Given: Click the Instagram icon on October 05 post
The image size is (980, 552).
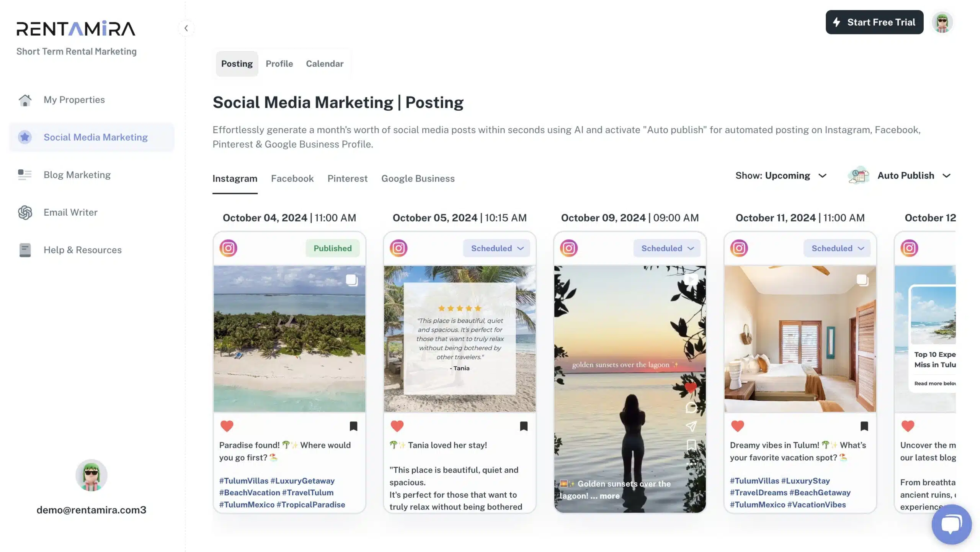Looking at the screenshot, I should [x=399, y=248].
